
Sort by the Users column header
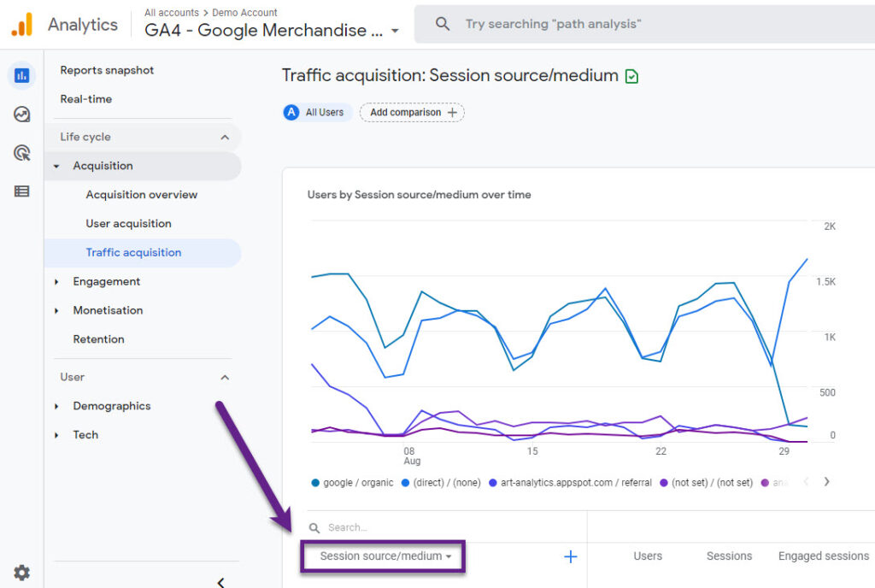(648, 556)
